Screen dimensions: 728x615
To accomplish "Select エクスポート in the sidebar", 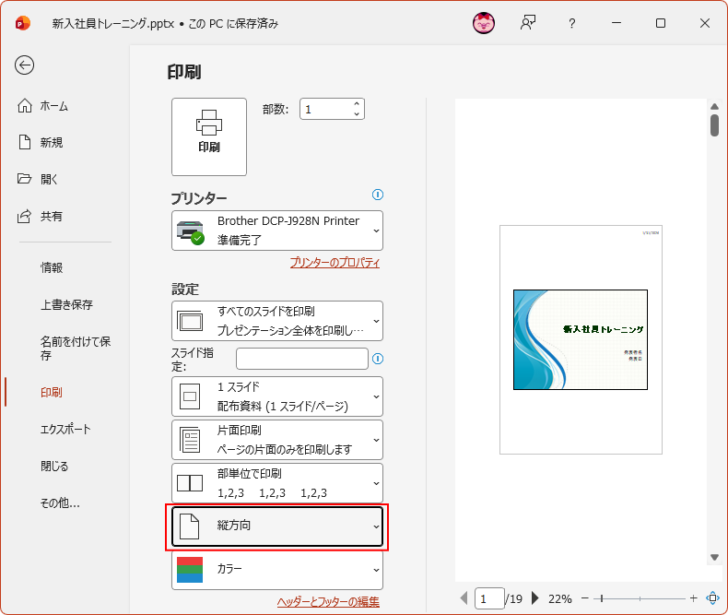I will click(65, 429).
